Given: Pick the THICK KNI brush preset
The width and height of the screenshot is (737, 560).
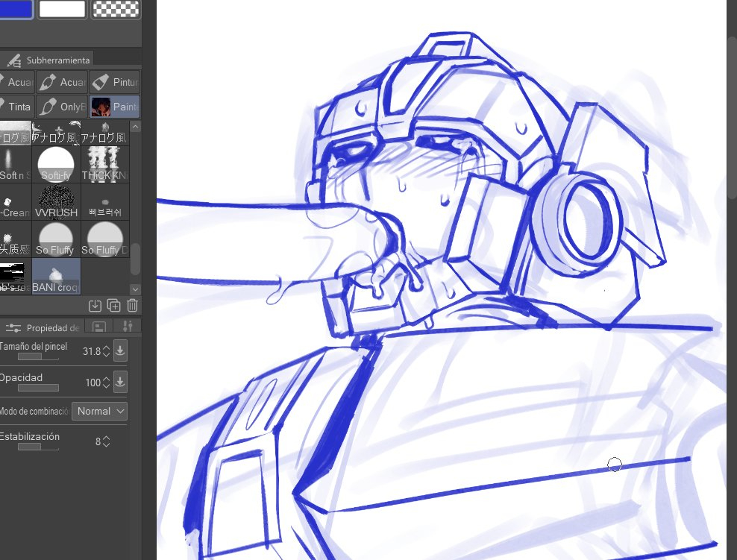Looking at the screenshot, I should [x=104, y=164].
